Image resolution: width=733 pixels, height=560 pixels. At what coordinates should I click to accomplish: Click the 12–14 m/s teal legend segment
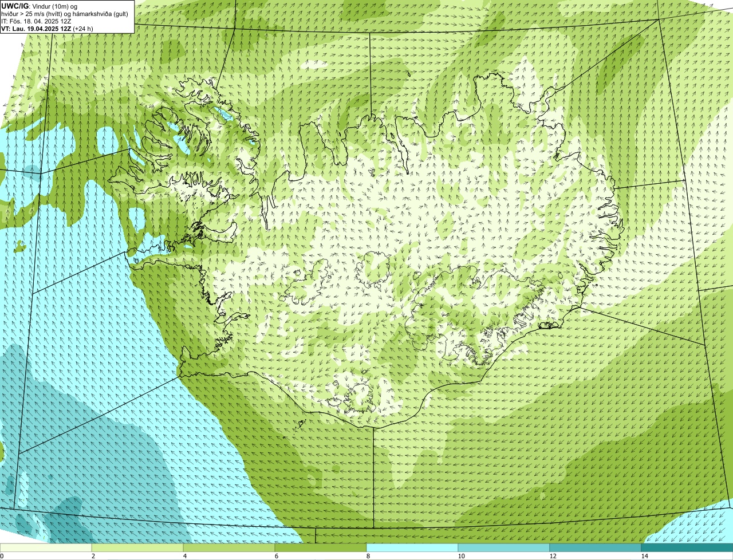[x=596, y=547]
